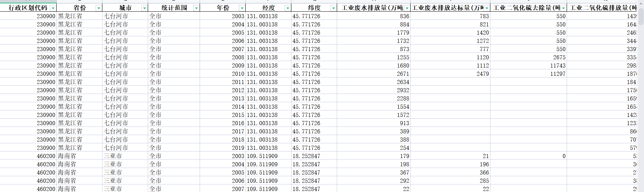Select wastewater cell with value 836
644x192 pixels.
point(374,16)
